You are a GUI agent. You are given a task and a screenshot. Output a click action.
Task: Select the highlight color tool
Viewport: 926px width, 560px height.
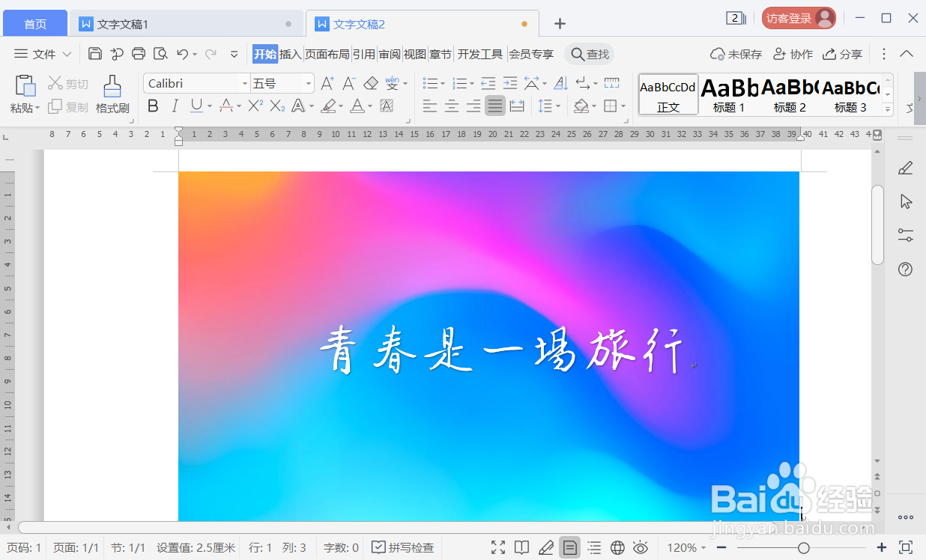[x=330, y=106]
